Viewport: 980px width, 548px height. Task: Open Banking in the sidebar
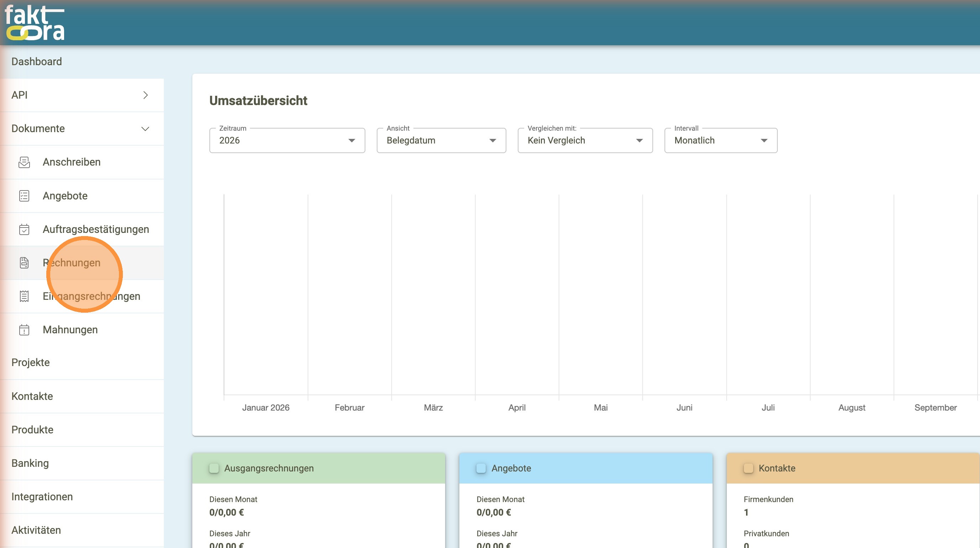point(30,463)
